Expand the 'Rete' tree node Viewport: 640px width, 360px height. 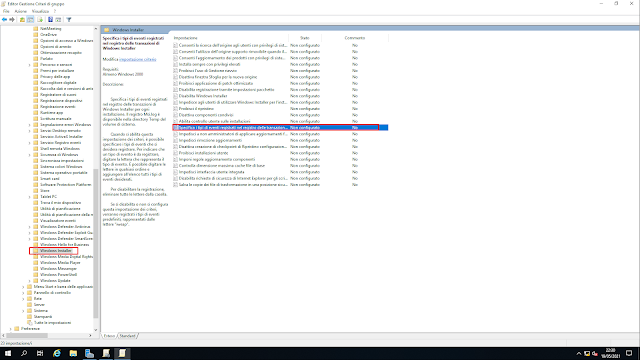(23, 299)
